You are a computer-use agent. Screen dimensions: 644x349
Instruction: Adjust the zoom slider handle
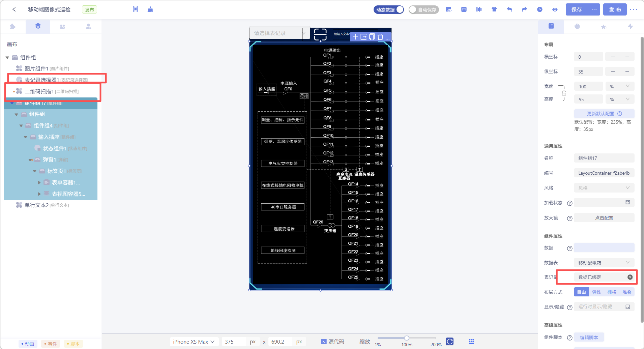point(407,338)
